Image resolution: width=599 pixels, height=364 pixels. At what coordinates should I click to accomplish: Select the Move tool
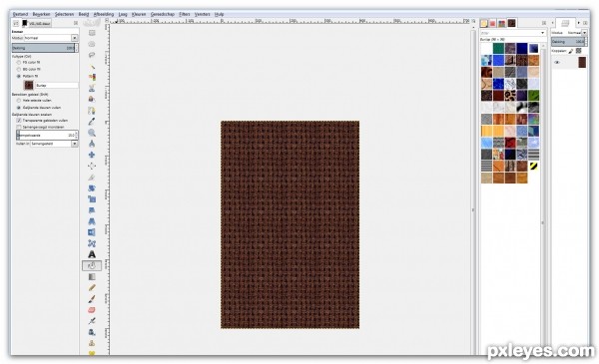[x=92, y=155]
